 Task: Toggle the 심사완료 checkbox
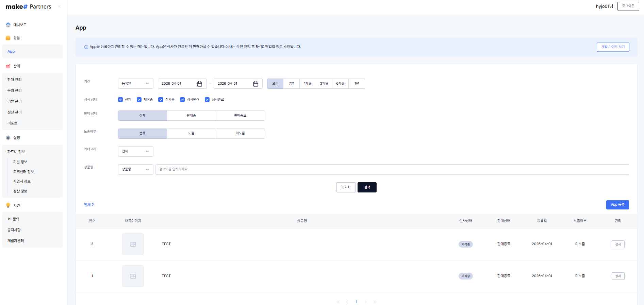click(207, 100)
